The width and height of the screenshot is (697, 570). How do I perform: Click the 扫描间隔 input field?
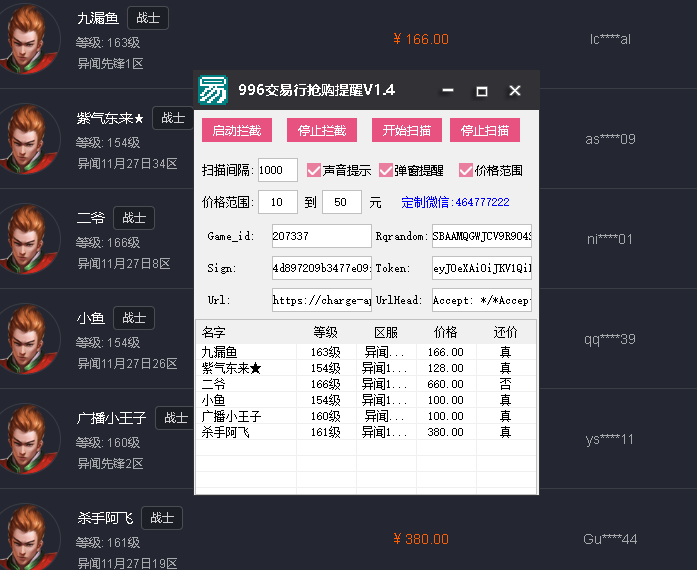277,170
